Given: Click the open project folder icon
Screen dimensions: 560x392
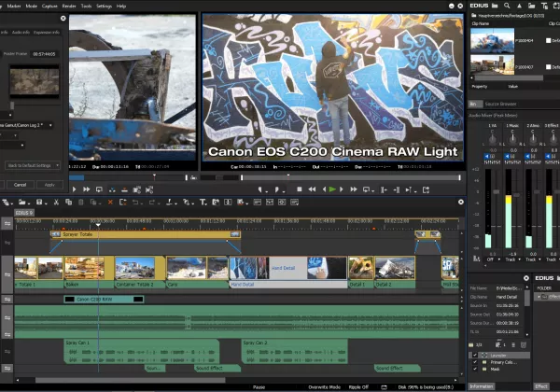Looking at the screenshot, I should (22, 203).
